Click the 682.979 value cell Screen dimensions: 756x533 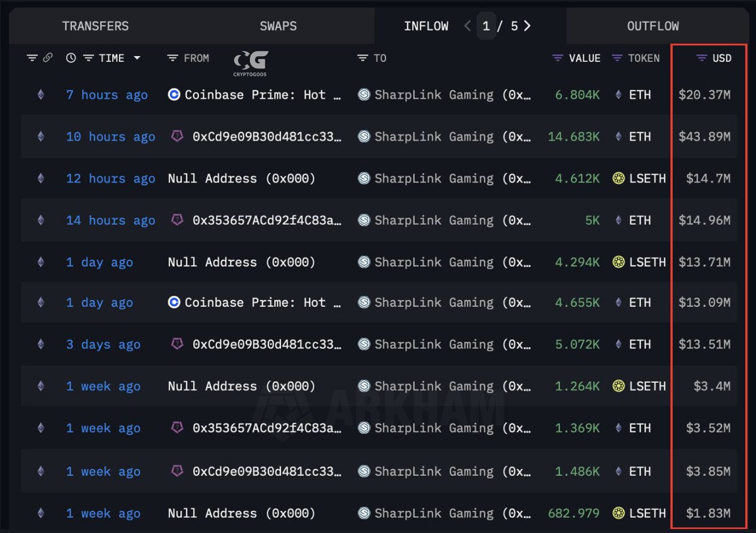coord(574,513)
